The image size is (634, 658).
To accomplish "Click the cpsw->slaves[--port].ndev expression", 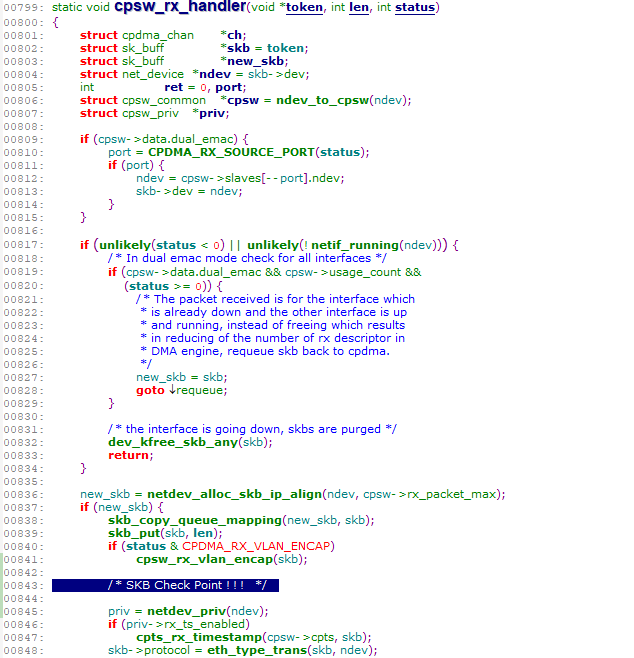I will click(262, 178).
